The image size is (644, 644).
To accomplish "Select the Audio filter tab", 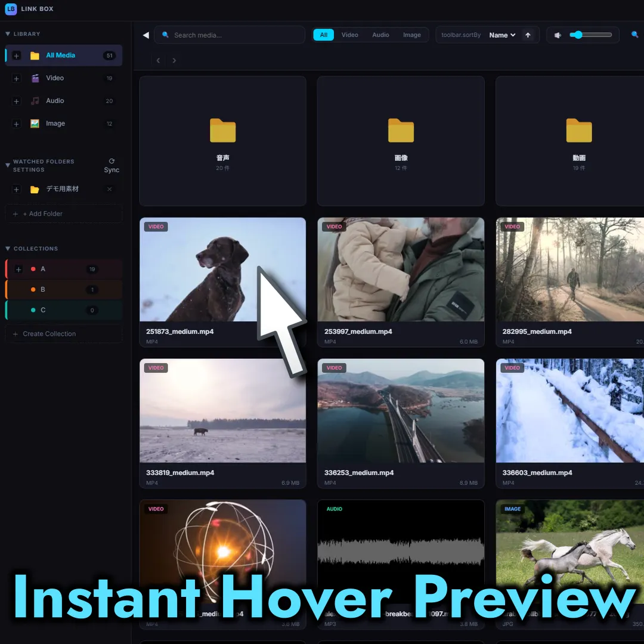I will point(380,35).
